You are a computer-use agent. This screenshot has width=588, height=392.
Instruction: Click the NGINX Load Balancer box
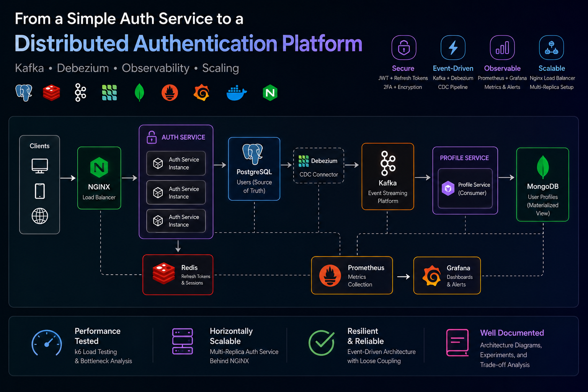[x=99, y=178]
